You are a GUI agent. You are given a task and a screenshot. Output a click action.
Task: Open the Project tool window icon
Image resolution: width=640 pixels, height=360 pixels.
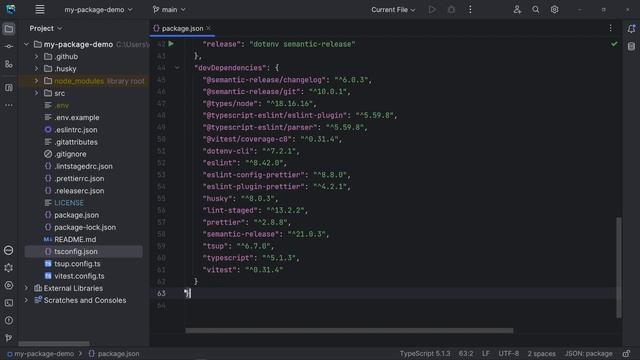coord(9,29)
